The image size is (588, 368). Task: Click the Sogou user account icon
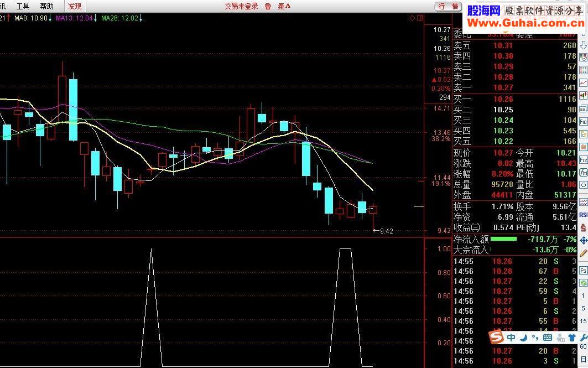(561, 338)
